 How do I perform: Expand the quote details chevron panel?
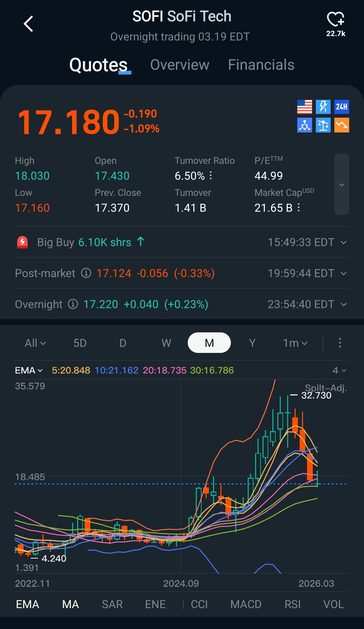tap(341, 184)
